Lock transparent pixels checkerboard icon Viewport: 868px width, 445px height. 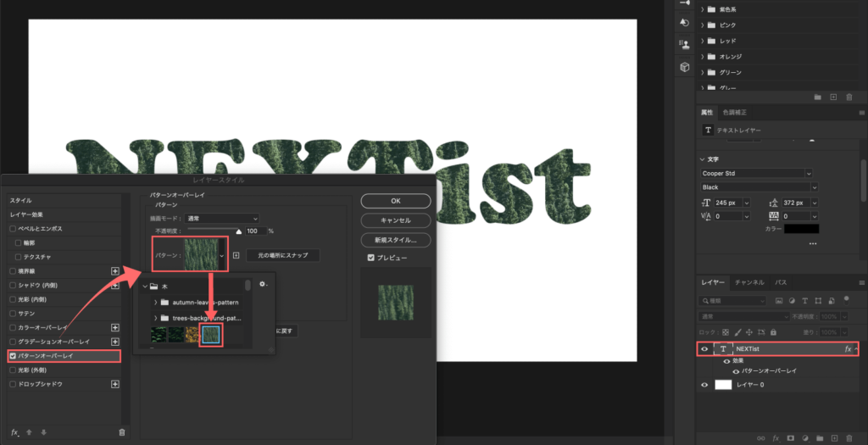tap(726, 332)
